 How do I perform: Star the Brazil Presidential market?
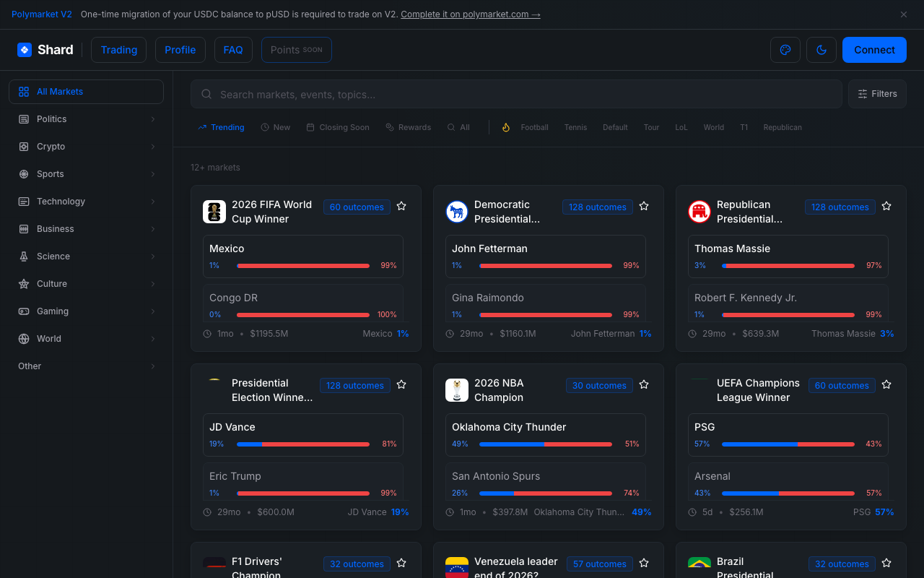[886, 563]
